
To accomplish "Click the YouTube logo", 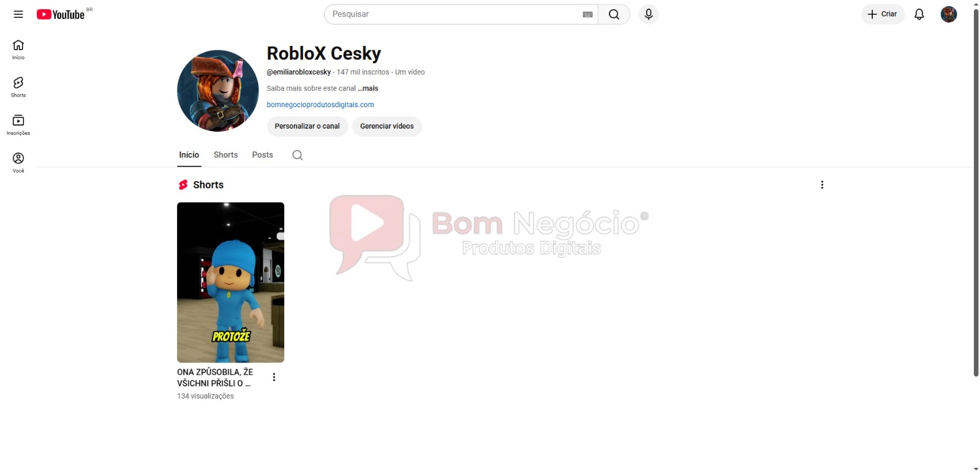I will point(61,14).
